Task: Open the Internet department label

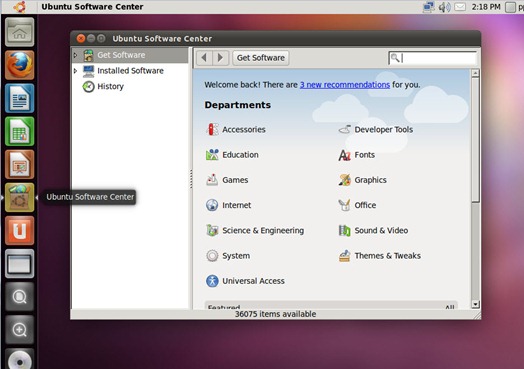Action: coord(237,205)
